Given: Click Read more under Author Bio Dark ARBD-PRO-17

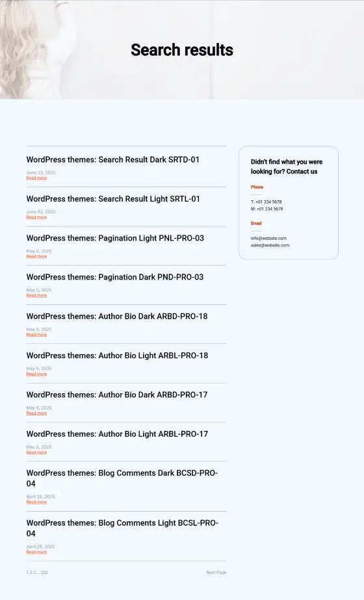Looking at the screenshot, I should pyautogui.click(x=37, y=413).
